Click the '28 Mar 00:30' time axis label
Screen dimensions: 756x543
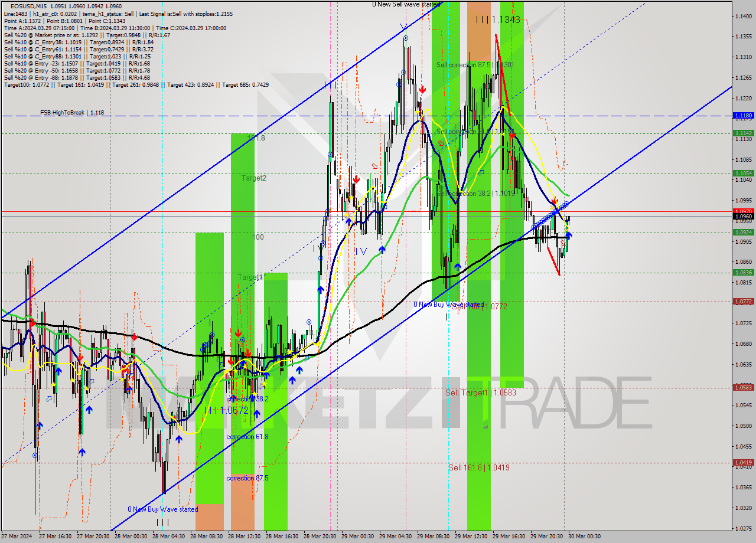[x=131, y=537]
